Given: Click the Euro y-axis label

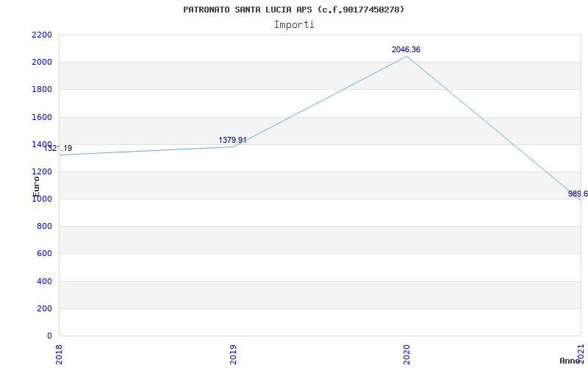Looking at the screenshot, I should [36, 185].
